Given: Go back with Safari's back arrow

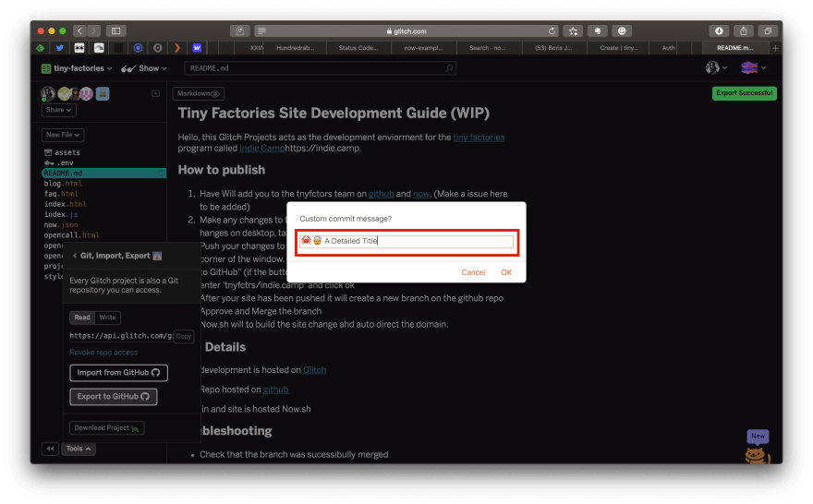Looking at the screenshot, I should click(79, 31).
